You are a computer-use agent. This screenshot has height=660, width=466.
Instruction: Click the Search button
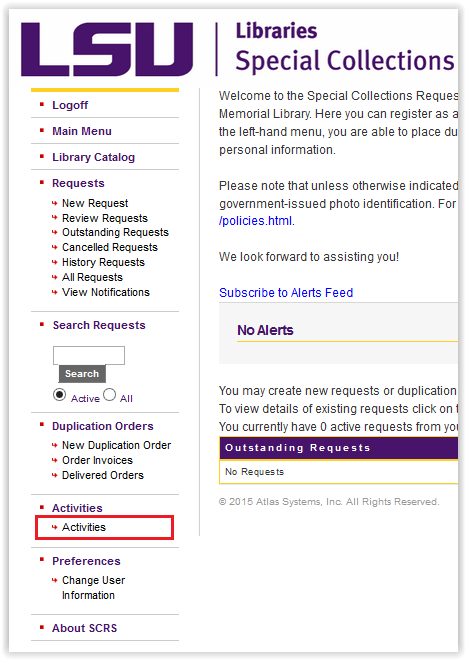pos(82,374)
